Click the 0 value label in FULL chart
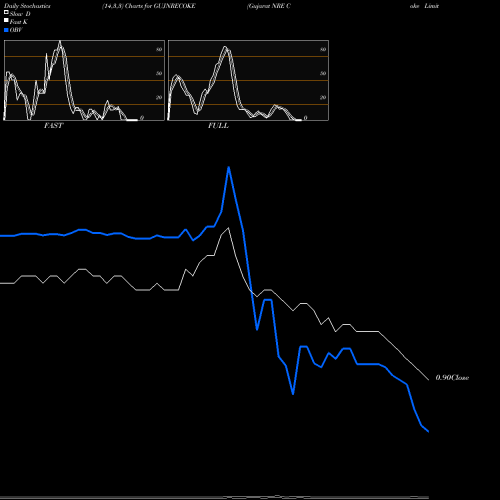500x500 pixels. point(305,118)
